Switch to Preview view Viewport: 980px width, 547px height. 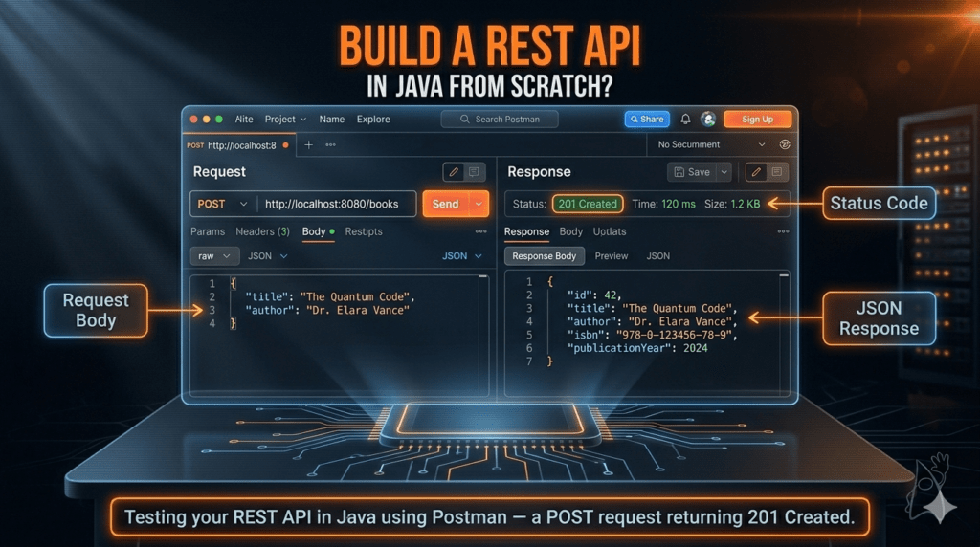point(612,256)
